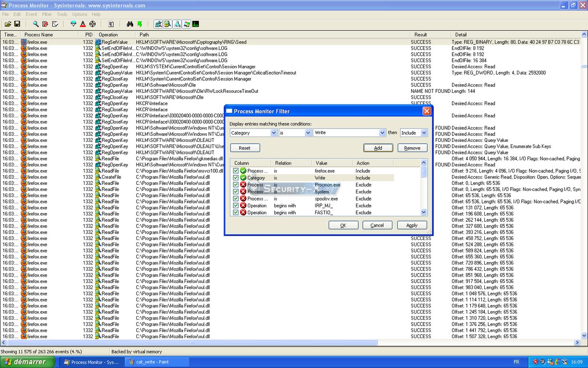Click the Apply button

(412, 225)
